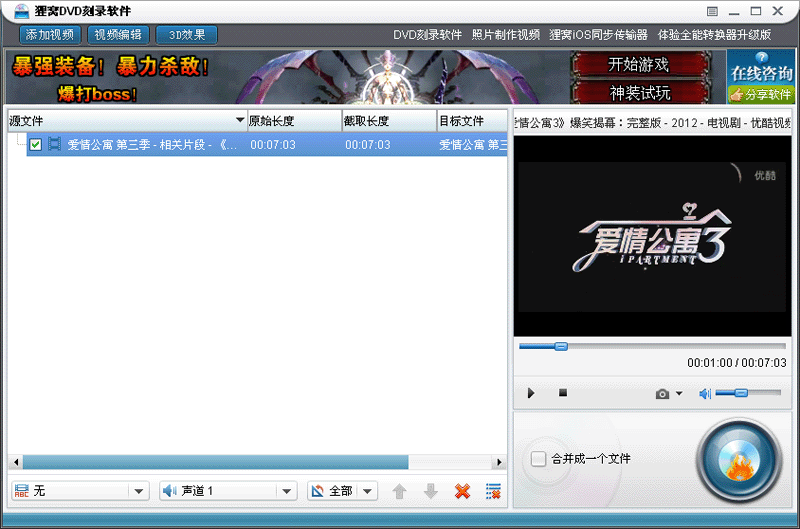The width and height of the screenshot is (800, 529).
Task: Click the 添加视频 add video button
Action: (50, 35)
